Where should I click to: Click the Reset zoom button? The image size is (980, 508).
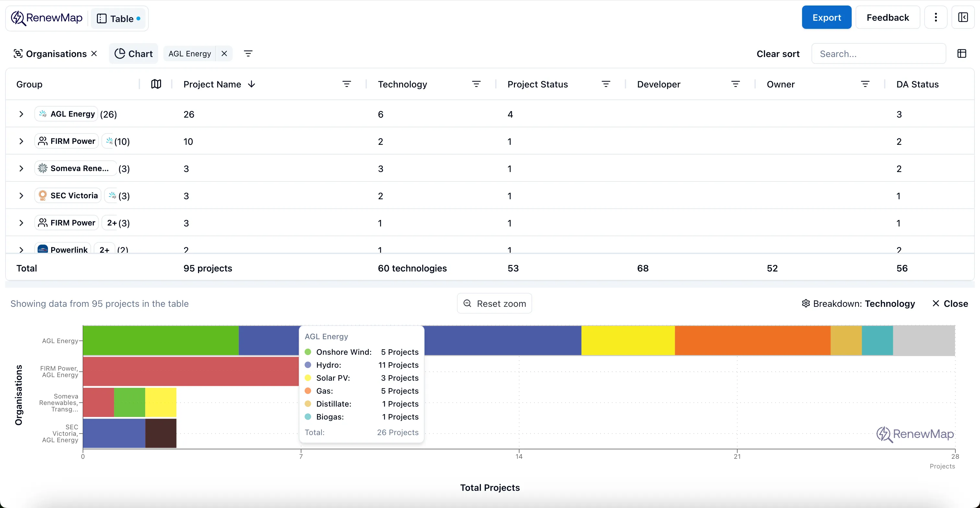(x=494, y=304)
